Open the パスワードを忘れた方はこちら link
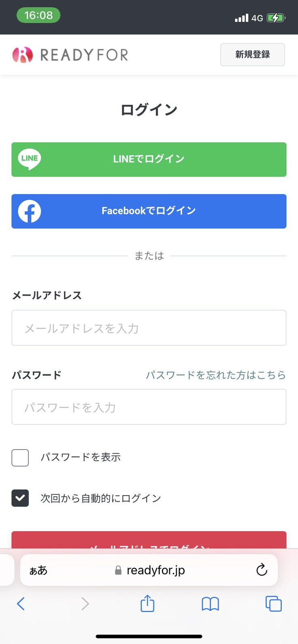The width and height of the screenshot is (298, 644). click(215, 375)
